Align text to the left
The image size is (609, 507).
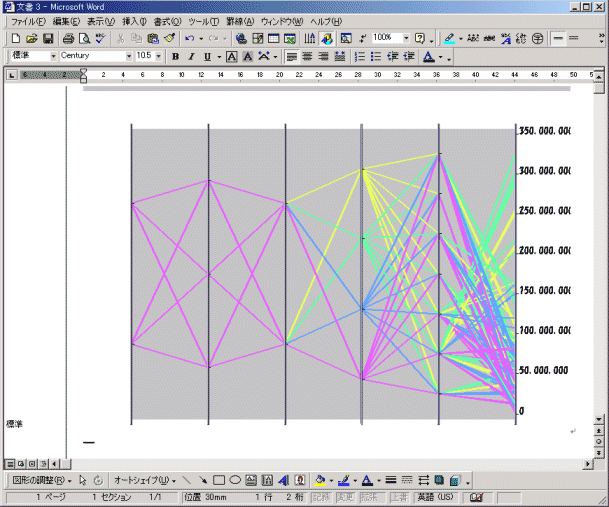tap(291, 57)
